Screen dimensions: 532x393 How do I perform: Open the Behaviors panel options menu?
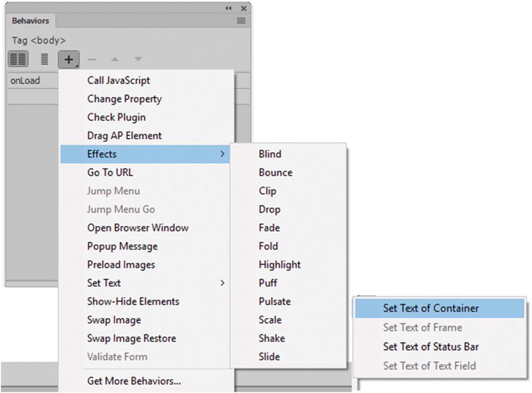[241, 21]
